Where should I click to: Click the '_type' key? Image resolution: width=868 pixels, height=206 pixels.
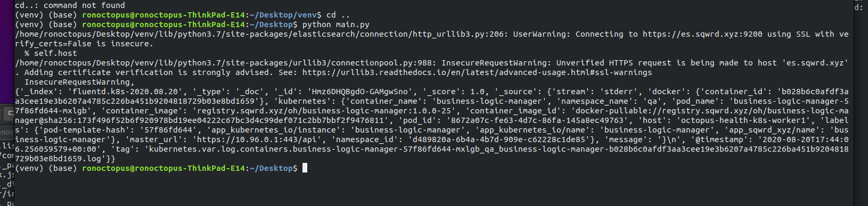(x=209, y=92)
